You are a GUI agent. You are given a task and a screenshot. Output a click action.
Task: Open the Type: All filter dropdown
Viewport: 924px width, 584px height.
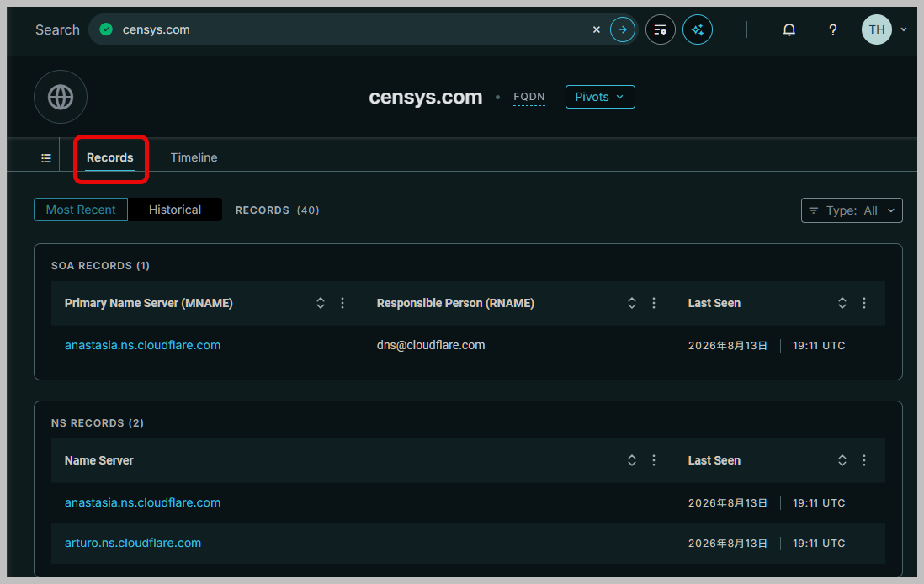coord(852,210)
